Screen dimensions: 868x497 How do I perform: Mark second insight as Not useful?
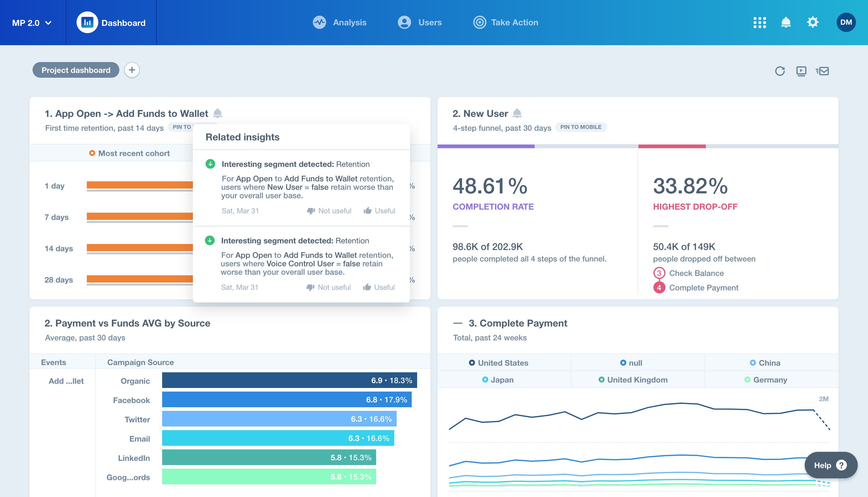pos(329,287)
